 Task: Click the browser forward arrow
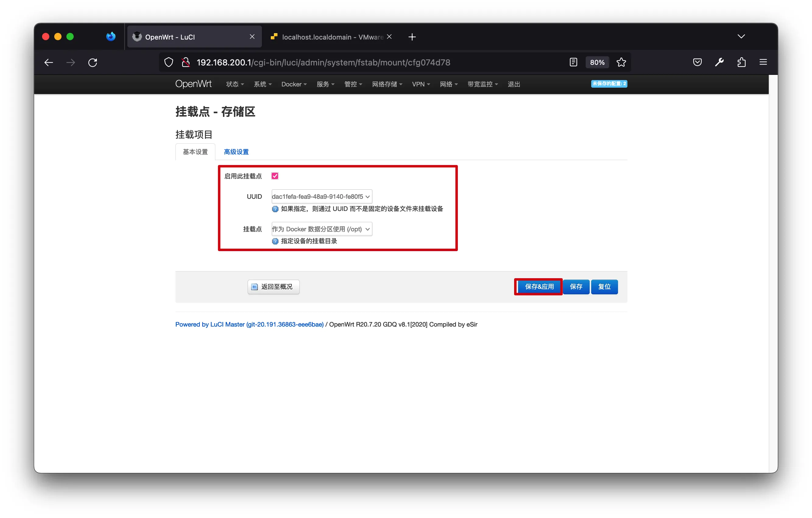click(70, 62)
